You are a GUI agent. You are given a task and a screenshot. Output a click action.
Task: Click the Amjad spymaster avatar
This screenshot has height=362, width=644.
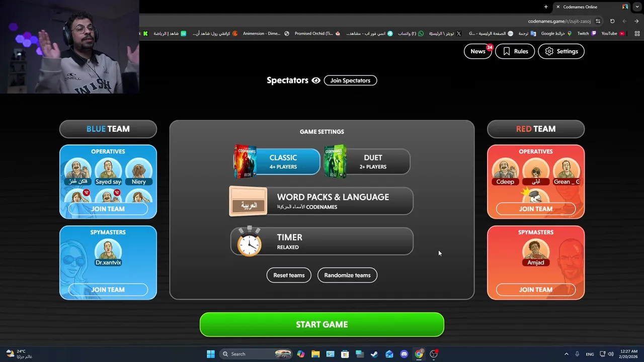536,252
